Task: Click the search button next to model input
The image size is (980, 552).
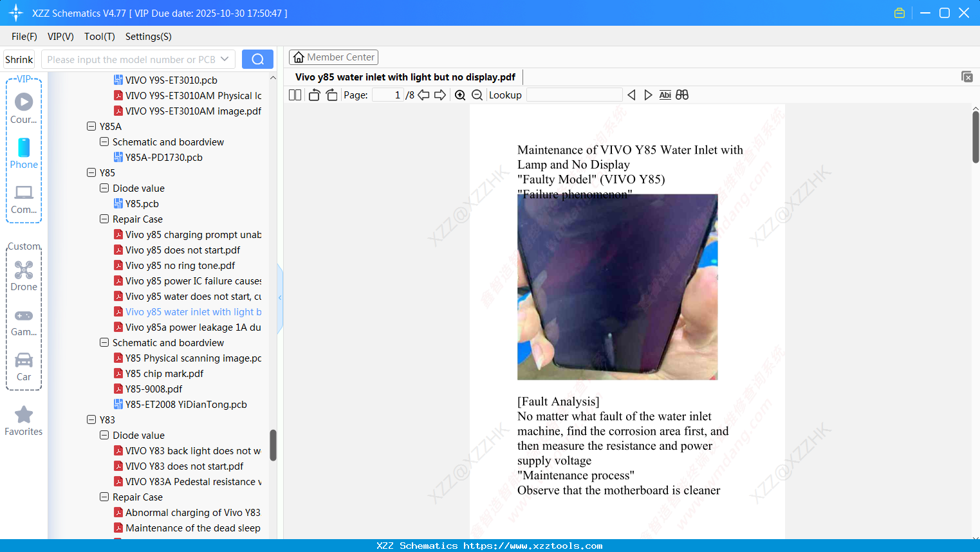Action: (257, 59)
